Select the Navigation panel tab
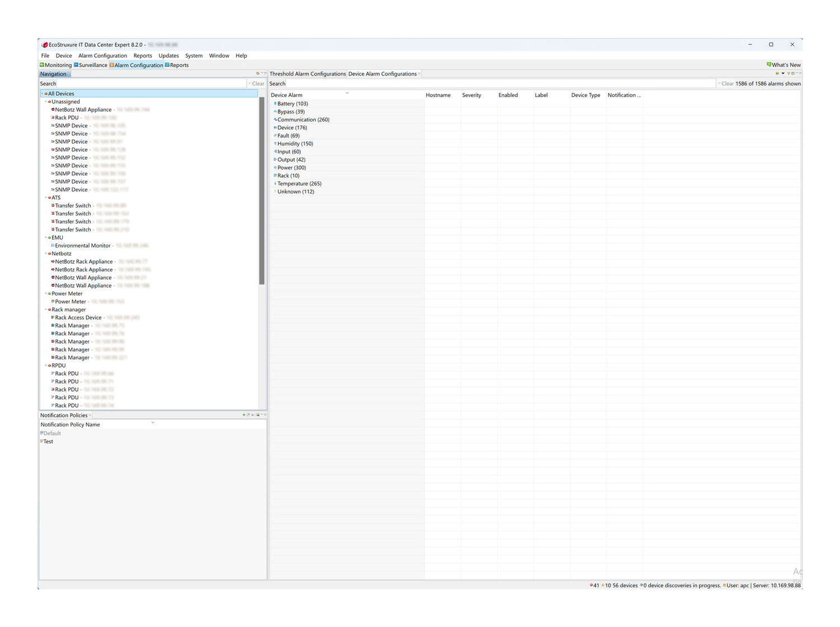This screenshot has height=627, width=840. tap(54, 74)
